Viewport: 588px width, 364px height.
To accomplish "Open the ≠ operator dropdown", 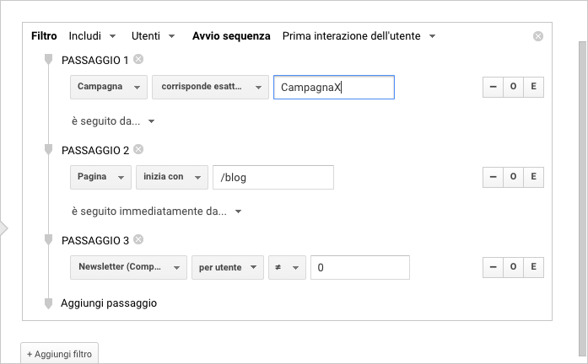I will 287,268.
